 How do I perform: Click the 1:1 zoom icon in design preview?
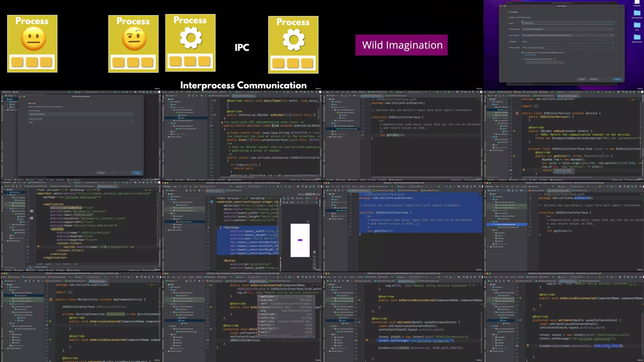(x=314, y=264)
